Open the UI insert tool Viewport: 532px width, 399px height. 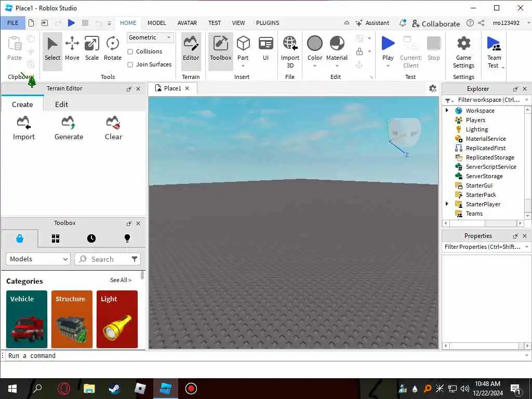tap(265, 49)
